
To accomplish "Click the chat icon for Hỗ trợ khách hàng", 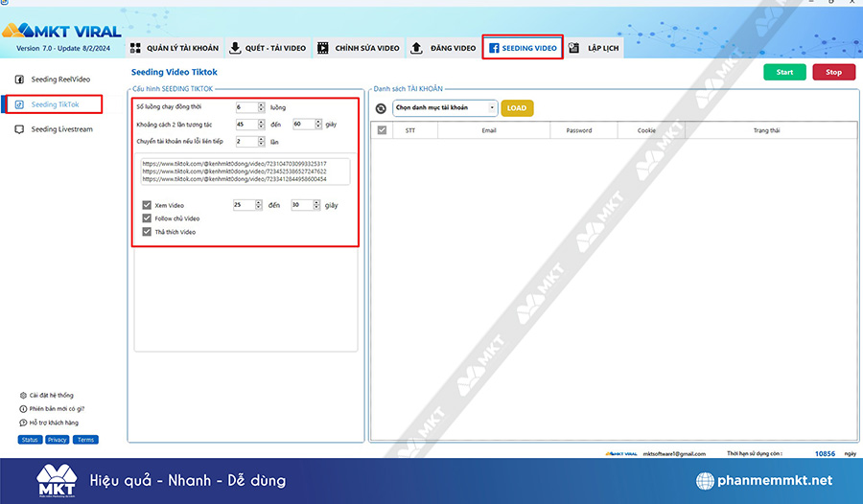I will 23,423.
